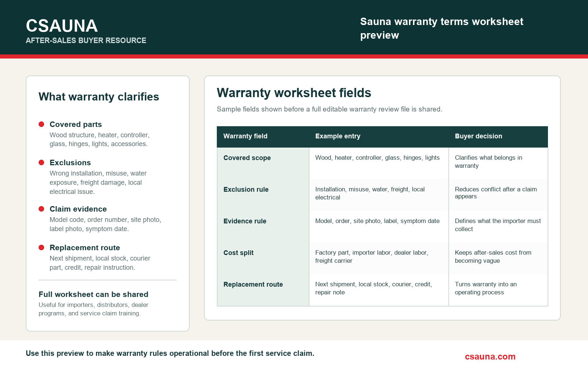588x368 pixels.
Task: Click the 'Example entry' column header
Action: tap(338, 136)
